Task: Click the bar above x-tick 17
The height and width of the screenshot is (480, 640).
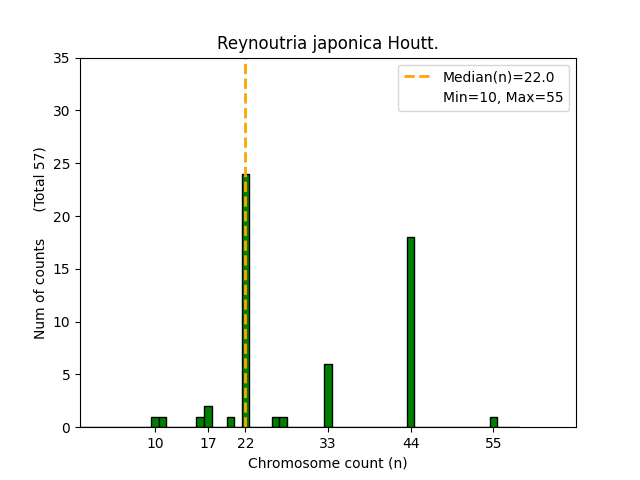Action: coord(208,417)
